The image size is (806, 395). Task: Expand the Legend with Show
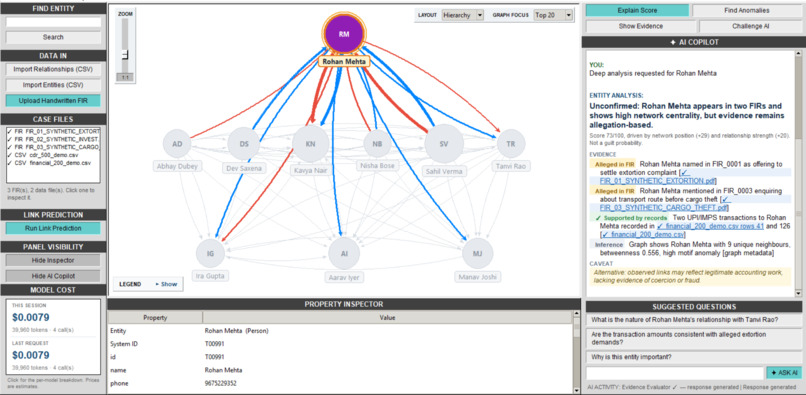[166, 284]
